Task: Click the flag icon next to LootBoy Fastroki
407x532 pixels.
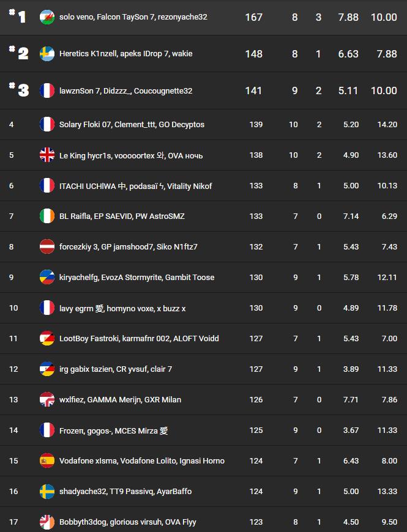Action: click(47, 338)
